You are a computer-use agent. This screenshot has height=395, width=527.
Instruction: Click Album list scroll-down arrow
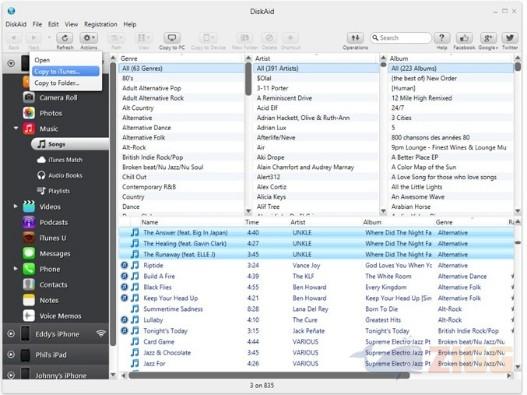(x=518, y=211)
